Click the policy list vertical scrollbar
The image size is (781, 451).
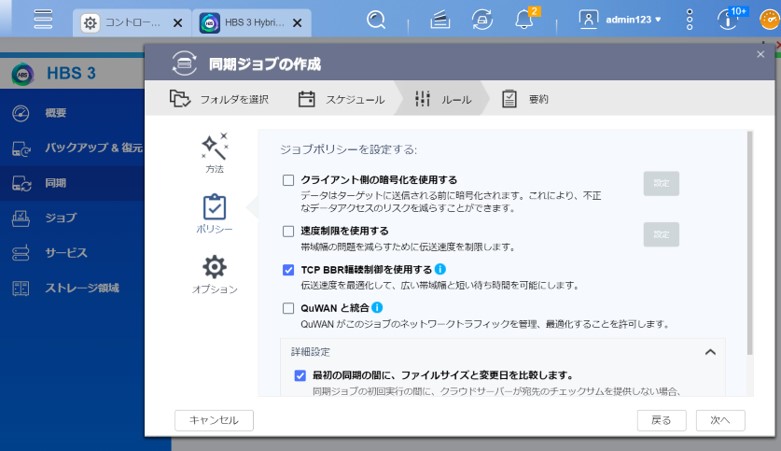click(748, 240)
